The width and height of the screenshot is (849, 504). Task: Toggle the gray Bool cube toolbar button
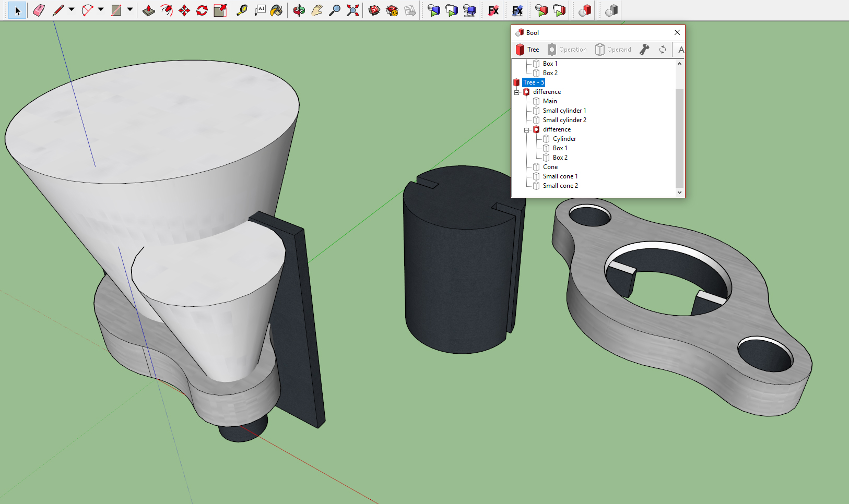pos(611,10)
